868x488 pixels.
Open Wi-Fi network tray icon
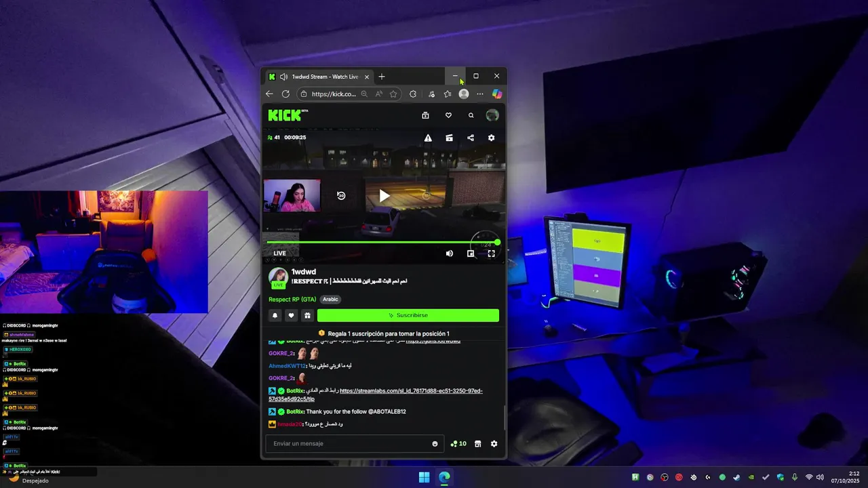click(809, 477)
